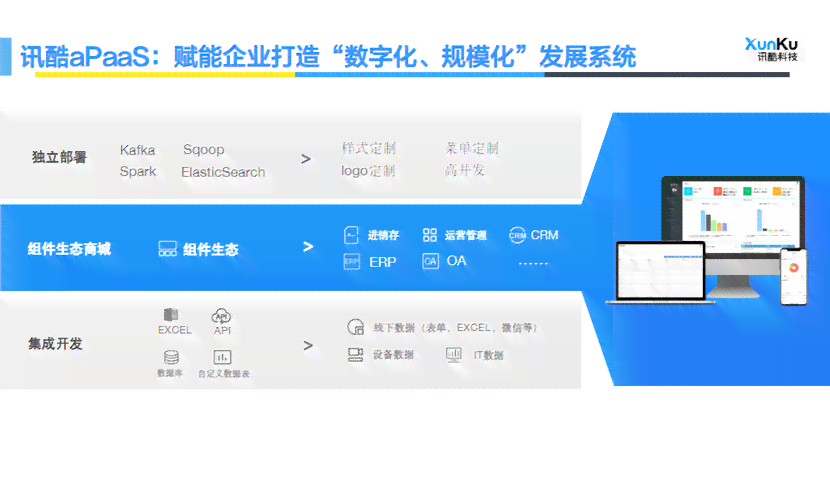Click the slide title 讯酷aPaaS heading
The height and width of the screenshot is (485, 830).
(x=328, y=57)
